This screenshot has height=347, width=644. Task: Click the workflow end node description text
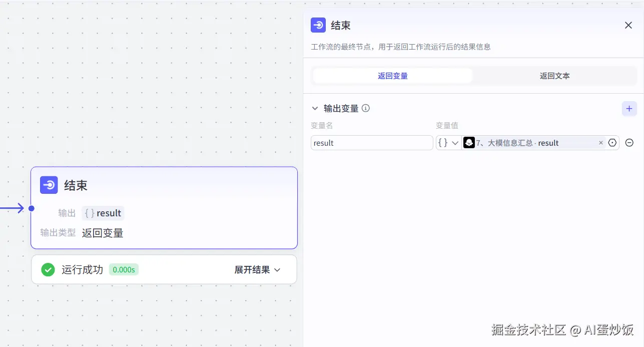[400, 47]
